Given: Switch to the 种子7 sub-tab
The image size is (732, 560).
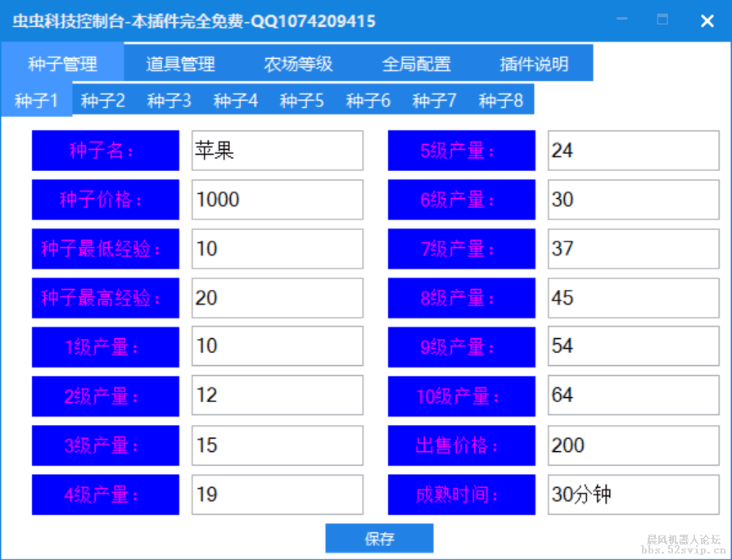Looking at the screenshot, I should [x=434, y=99].
